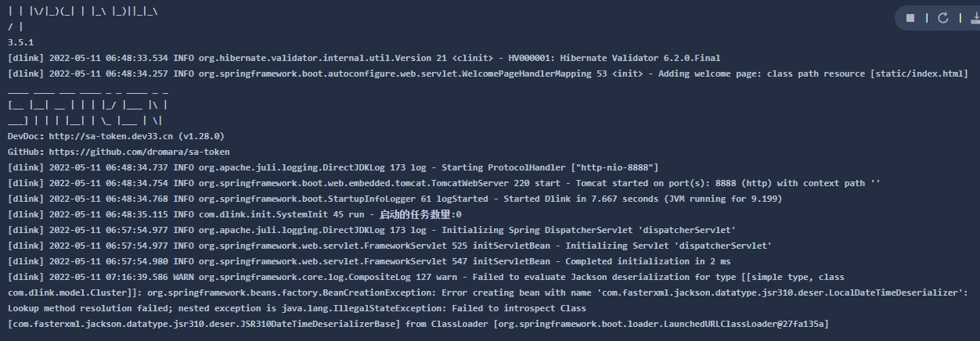Click the 'Initializing Servlet dispatcherServlet' line
Screen dimensions: 980x341
point(390,246)
